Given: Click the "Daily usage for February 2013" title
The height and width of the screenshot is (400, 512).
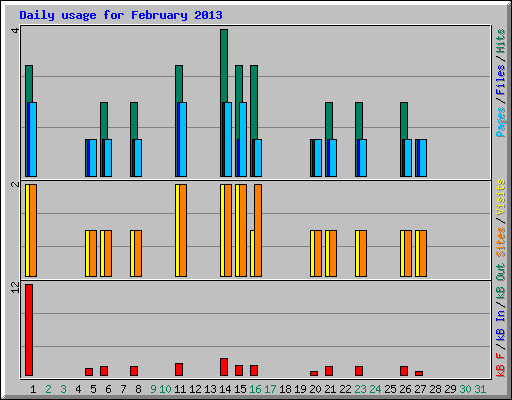Looking at the screenshot, I should point(121,16).
